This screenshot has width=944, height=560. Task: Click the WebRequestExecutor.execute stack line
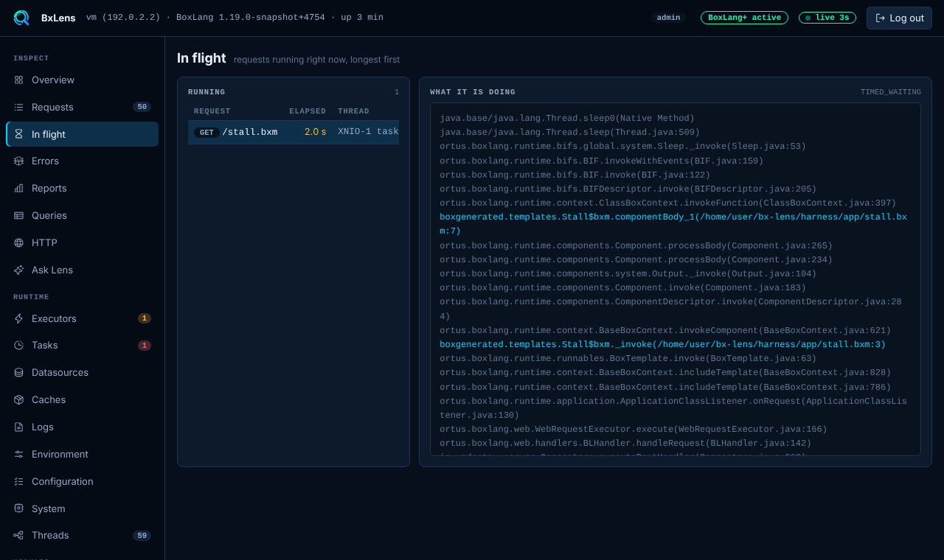pyautogui.click(x=634, y=429)
